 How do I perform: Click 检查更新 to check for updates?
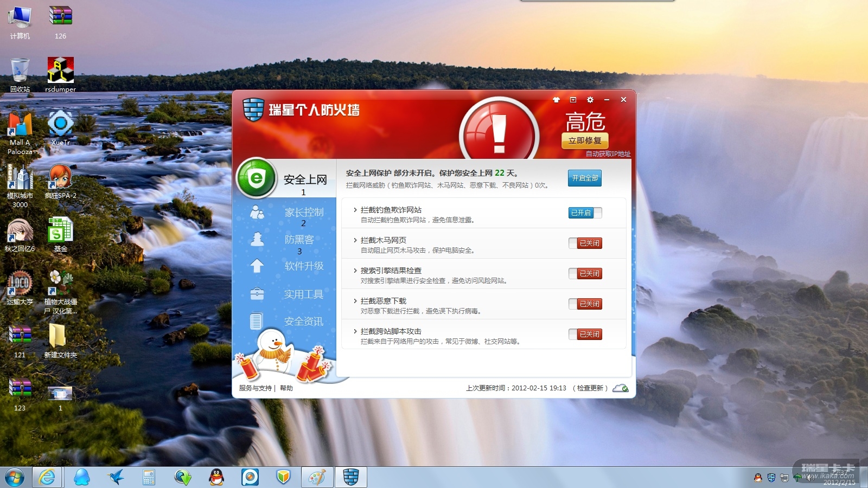(590, 388)
